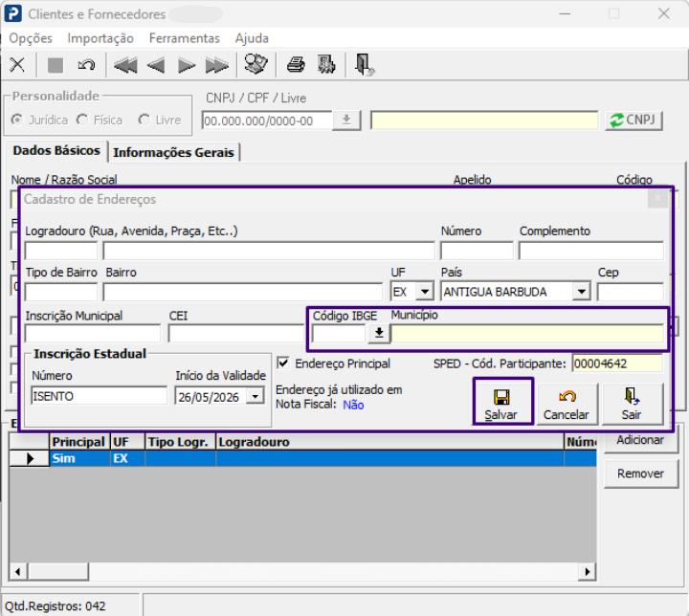The width and height of the screenshot is (689, 616).
Task: Expand the UF dropdown
Action: tap(425, 292)
